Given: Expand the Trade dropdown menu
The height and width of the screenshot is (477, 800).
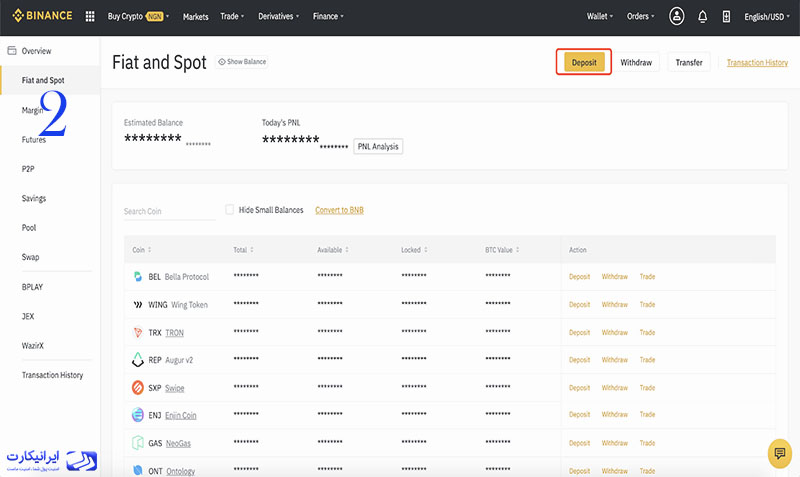Looking at the screenshot, I should coord(232,16).
